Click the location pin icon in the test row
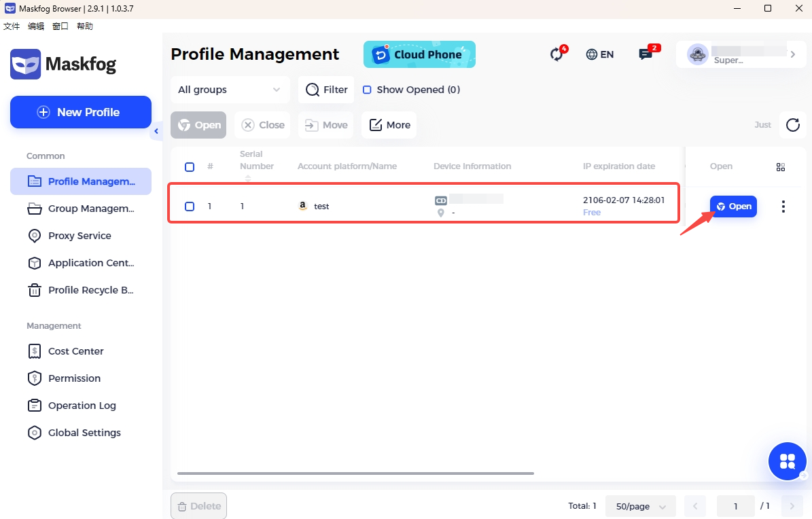812x519 pixels. (441, 213)
